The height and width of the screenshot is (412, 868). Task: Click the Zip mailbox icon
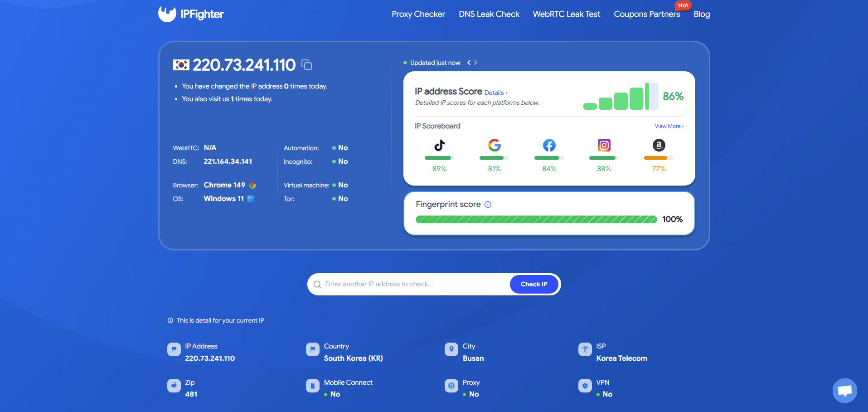pyautogui.click(x=174, y=386)
